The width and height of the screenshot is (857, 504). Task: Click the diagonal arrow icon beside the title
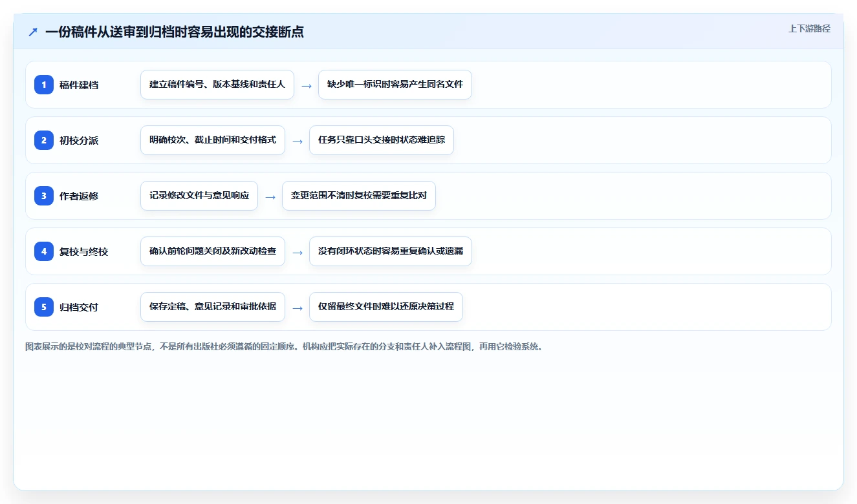33,32
